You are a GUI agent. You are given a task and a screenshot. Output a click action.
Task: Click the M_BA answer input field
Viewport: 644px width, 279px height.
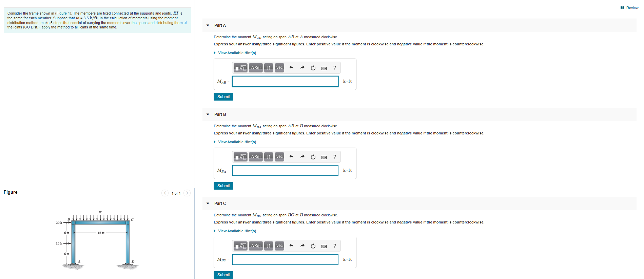285,170
